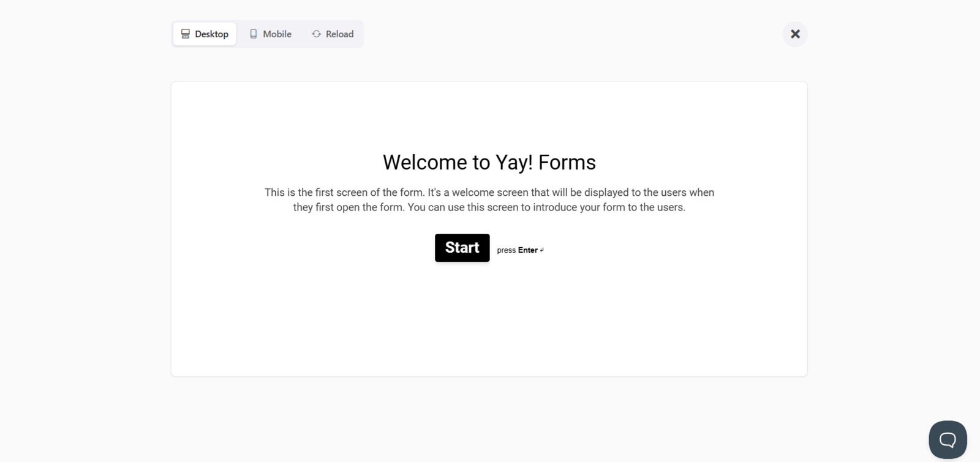
Task: Click the welcome screen description paragraph
Action: click(489, 199)
